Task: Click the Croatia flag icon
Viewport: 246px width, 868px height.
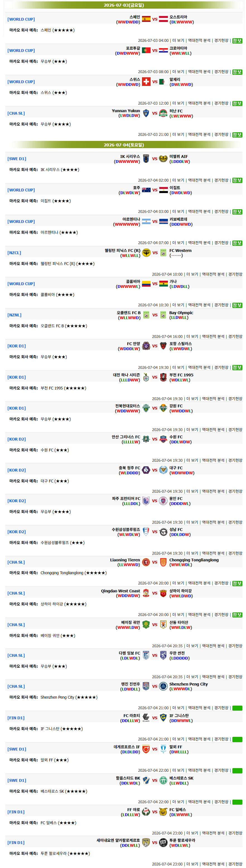Action: pos(163,51)
